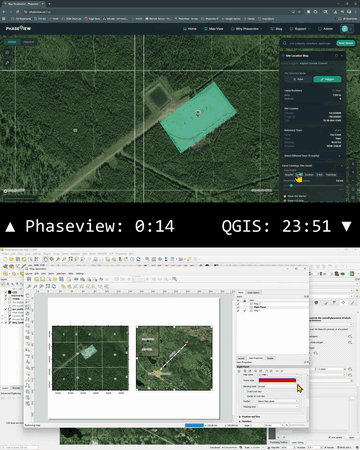This screenshot has height=450, width=360.
Task: Expand the Why Phaseview nav menu
Action: [x=247, y=29]
